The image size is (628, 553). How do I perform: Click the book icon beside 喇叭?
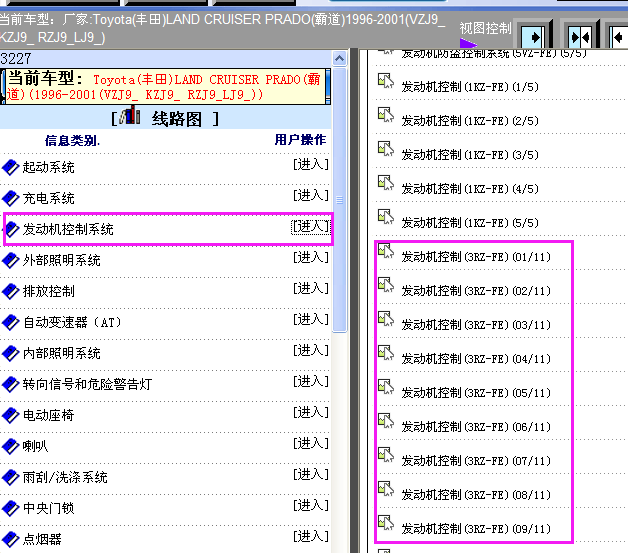click(10, 446)
